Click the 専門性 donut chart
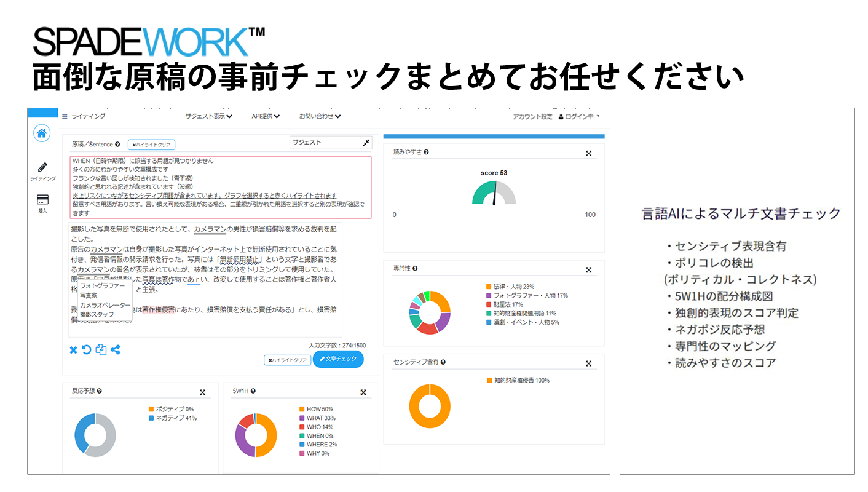 click(430, 313)
